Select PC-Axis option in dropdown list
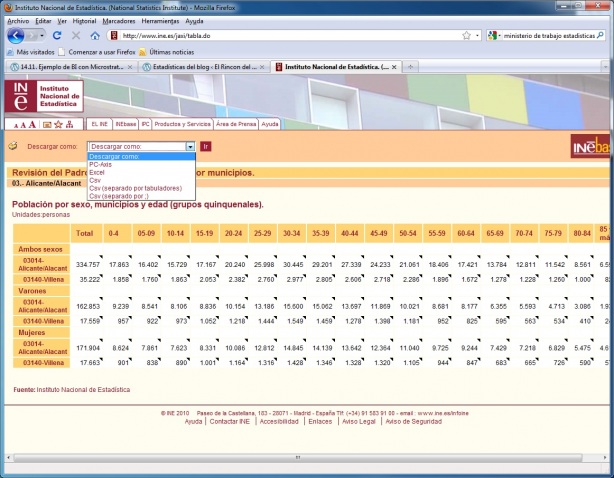The width and height of the screenshot is (614, 478). [x=101, y=164]
